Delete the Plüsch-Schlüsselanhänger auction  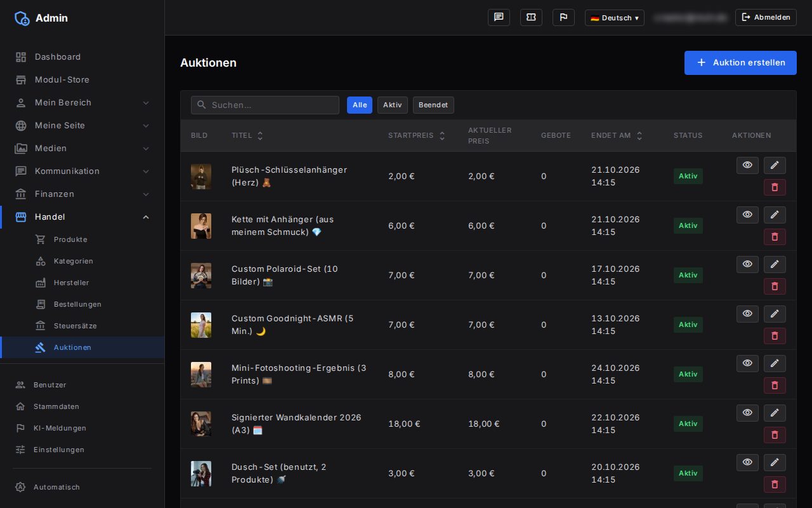pos(775,187)
